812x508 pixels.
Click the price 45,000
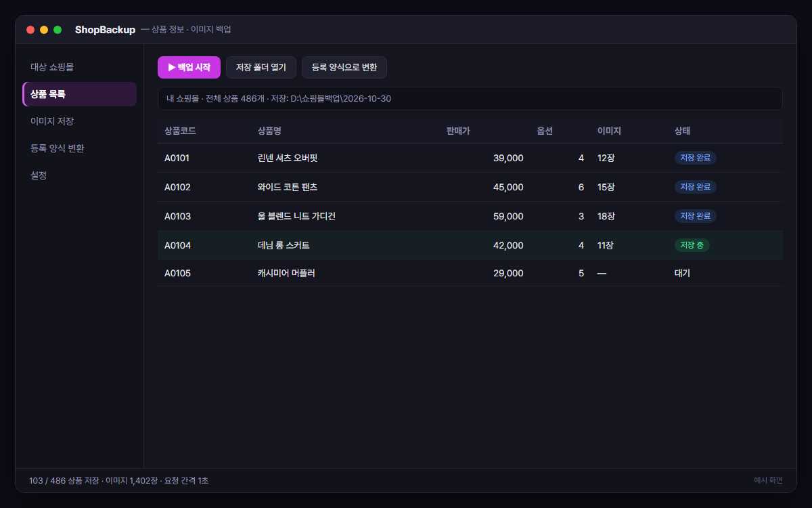(x=508, y=187)
